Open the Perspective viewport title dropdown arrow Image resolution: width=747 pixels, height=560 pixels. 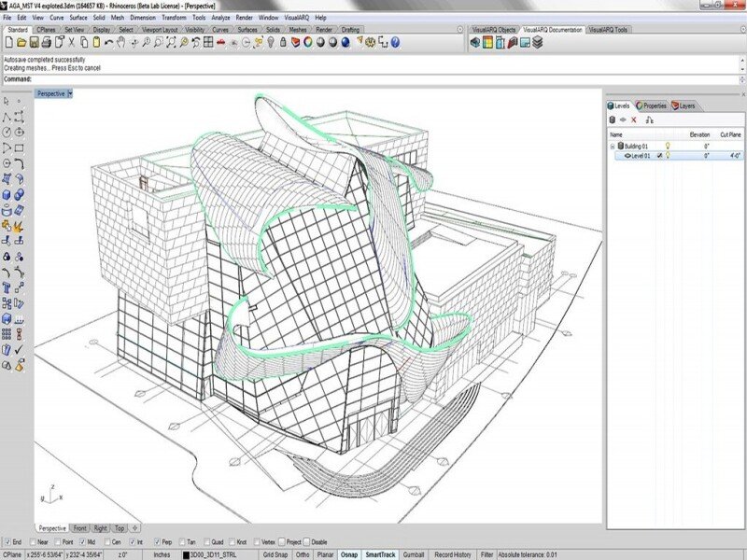coord(71,93)
